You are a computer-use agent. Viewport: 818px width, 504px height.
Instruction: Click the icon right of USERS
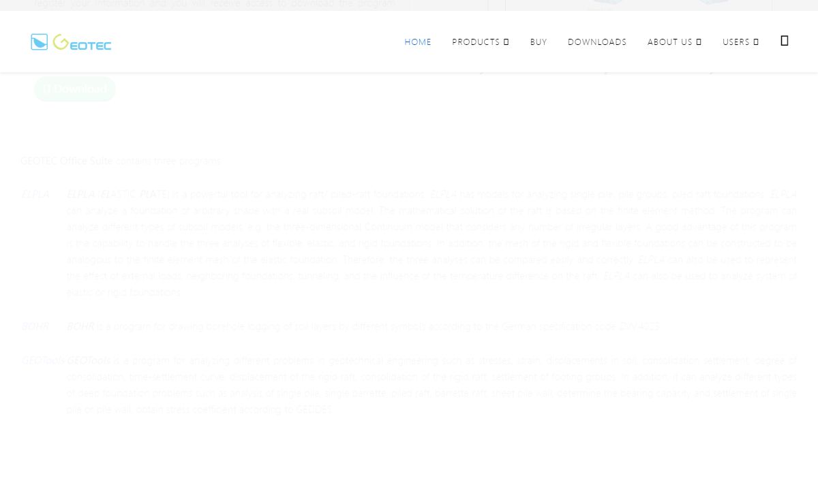click(x=785, y=41)
